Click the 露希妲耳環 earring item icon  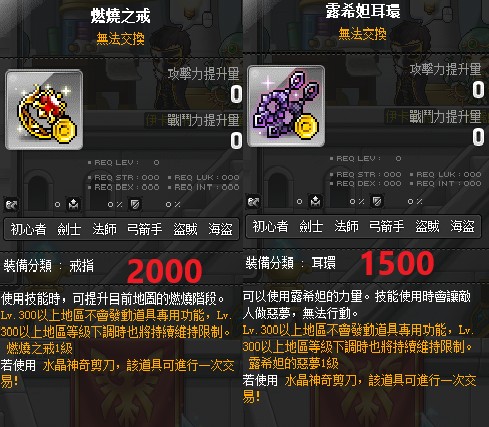pos(286,106)
